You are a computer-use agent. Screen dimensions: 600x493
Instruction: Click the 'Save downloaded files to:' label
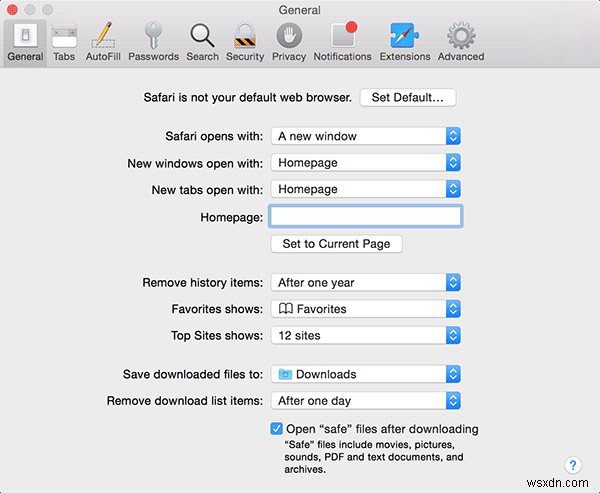tap(193, 374)
